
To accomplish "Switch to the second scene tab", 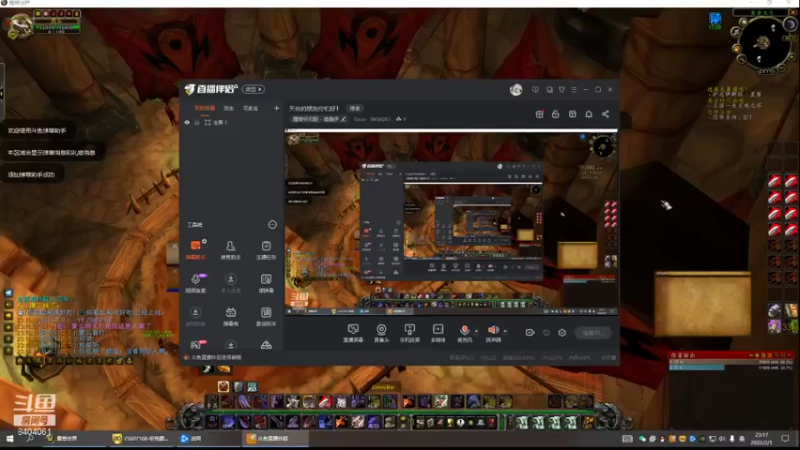I will tap(229, 108).
